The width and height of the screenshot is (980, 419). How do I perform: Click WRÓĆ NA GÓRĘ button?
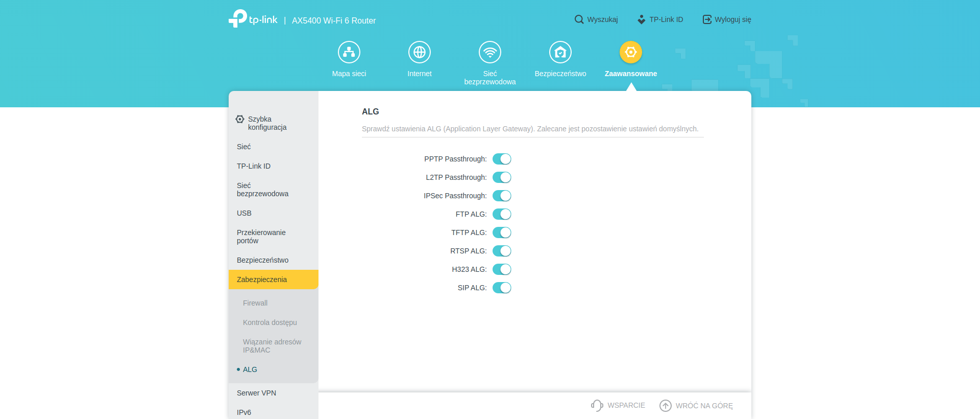[x=696, y=406]
